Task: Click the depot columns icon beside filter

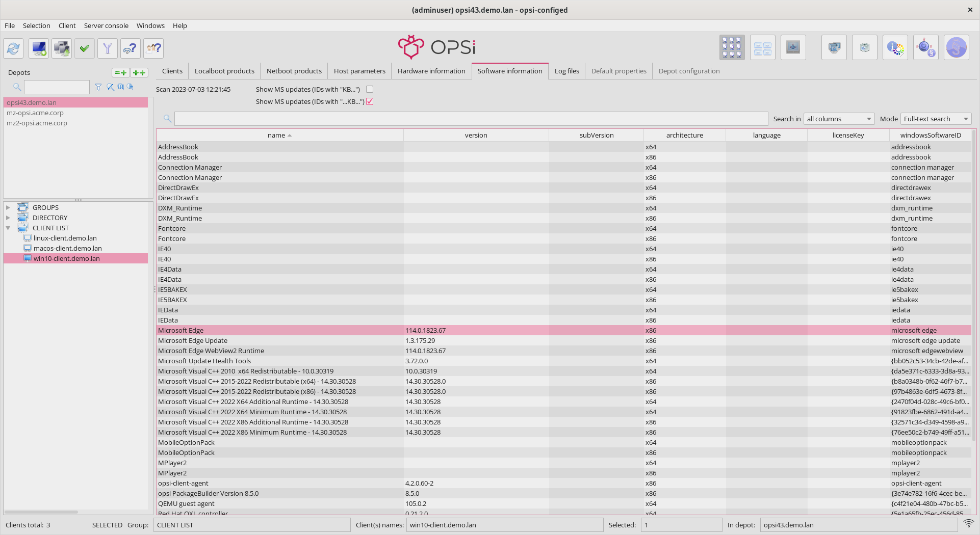Action: pos(121,87)
